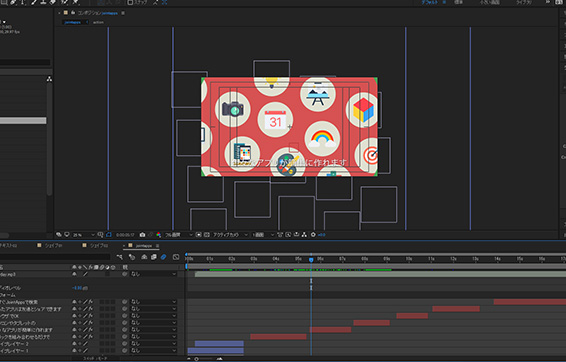Open parent dropdown for JoinAppsで検索 layer
The image size is (566, 362).
tap(153, 302)
